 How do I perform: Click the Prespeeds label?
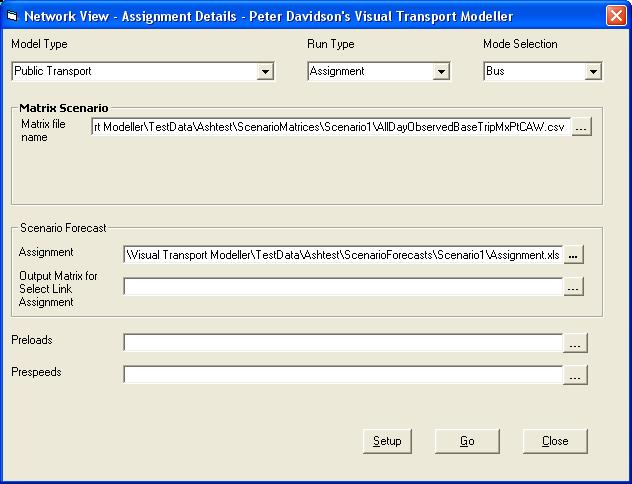coord(36,372)
